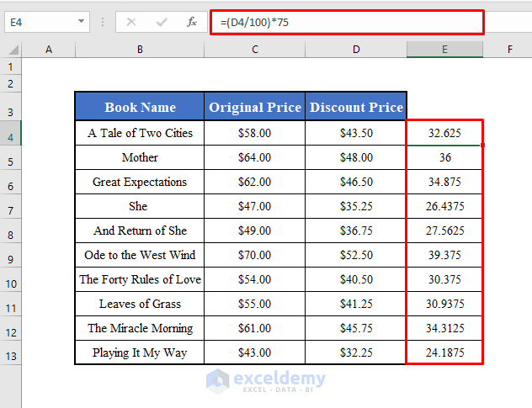Select column A header

[x=49, y=50]
